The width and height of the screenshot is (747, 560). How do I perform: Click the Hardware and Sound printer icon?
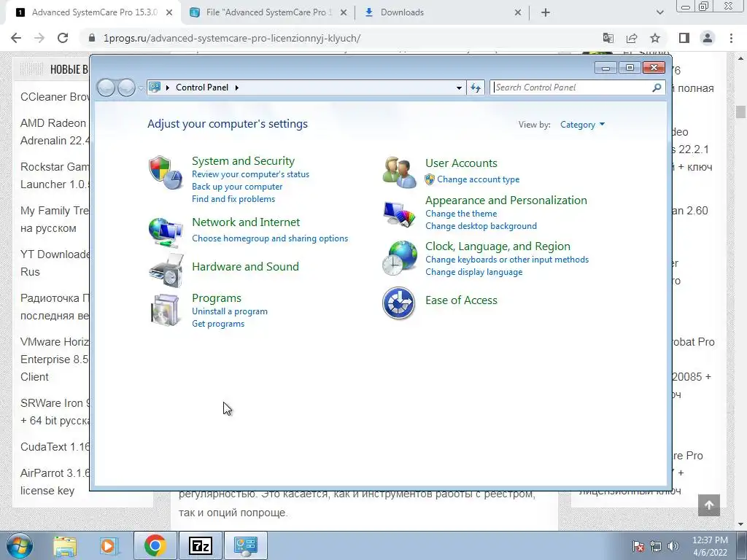tap(166, 270)
